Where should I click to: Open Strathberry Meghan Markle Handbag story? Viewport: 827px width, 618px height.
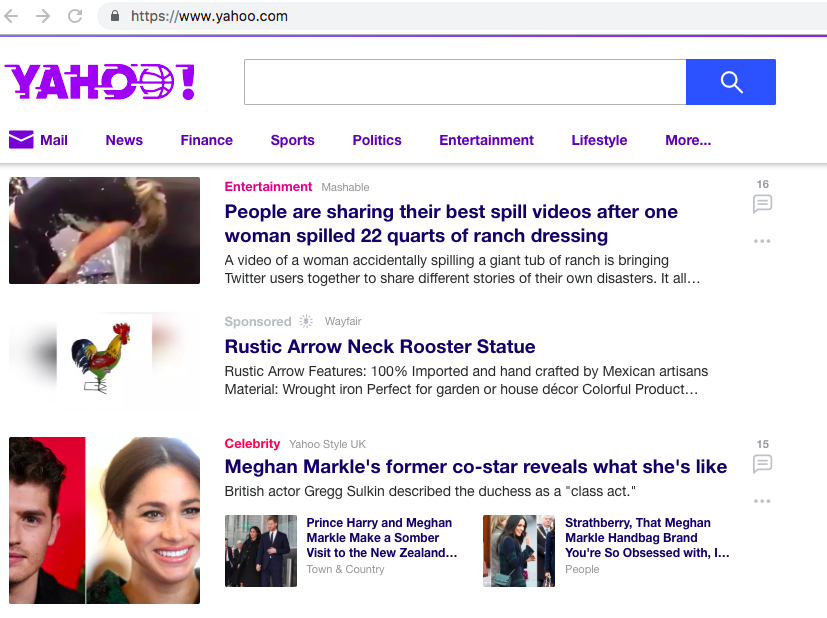647,537
